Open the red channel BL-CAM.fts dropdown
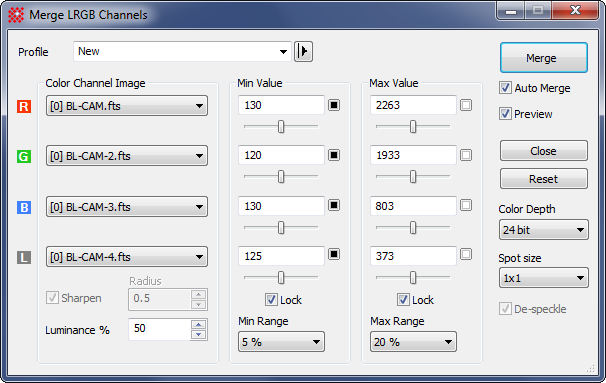606x383 pixels. (x=127, y=106)
